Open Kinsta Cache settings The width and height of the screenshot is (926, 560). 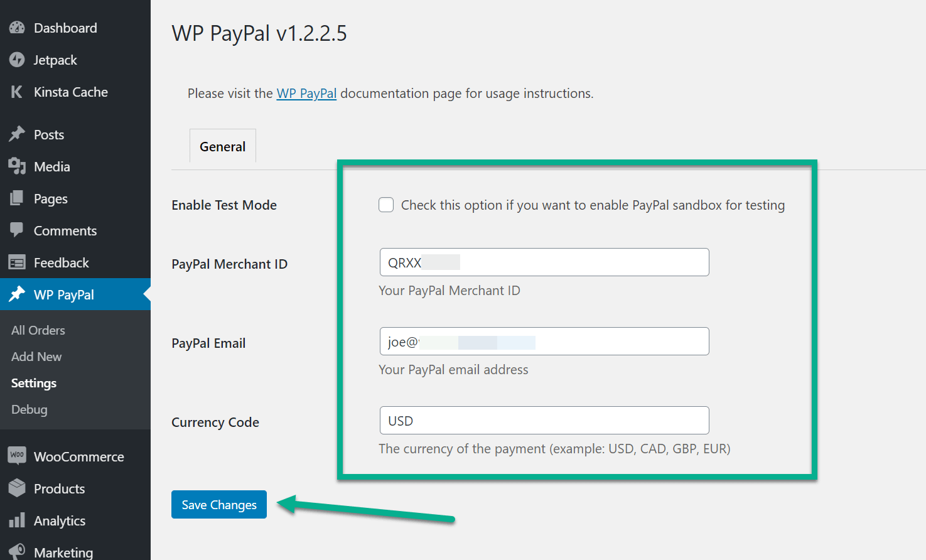point(69,92)
